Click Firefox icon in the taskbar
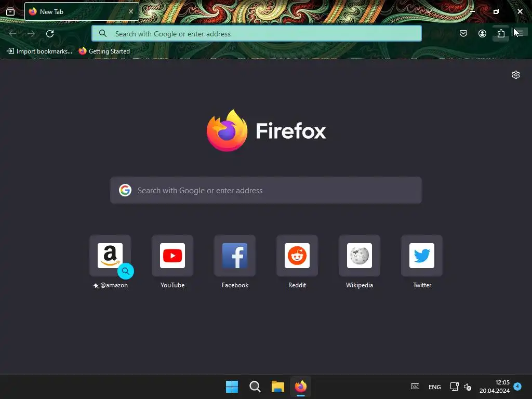Image resolution: width=532 pixels, height=399 pixels. click(x=301, y=387)
